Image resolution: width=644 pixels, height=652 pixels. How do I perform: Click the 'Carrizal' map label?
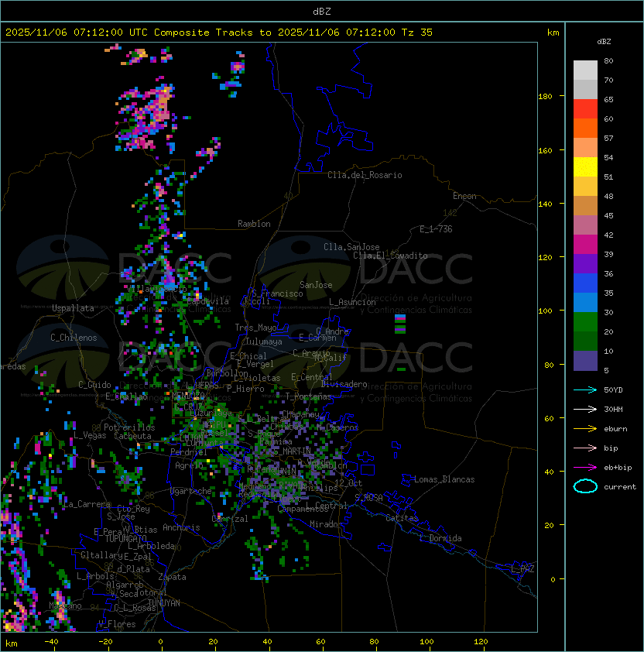click(x=230, y=519)
